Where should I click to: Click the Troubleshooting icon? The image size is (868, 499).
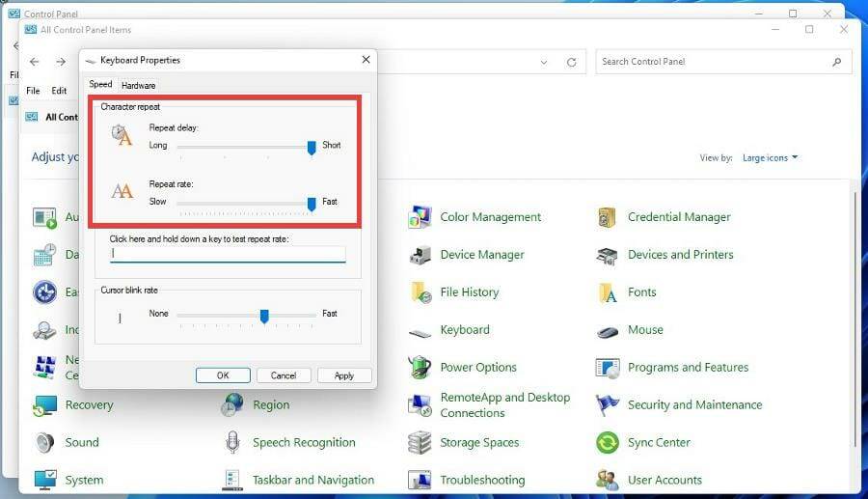click(x=420, y=480)
